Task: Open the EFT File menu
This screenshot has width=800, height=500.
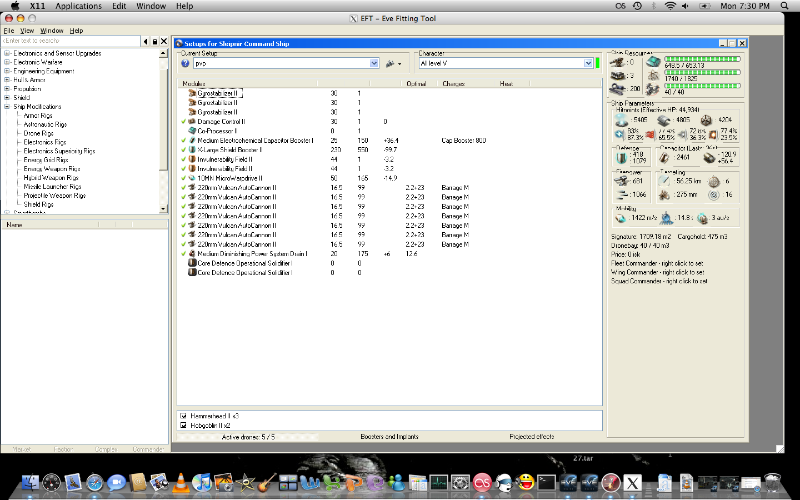Action: pos(9,31)
